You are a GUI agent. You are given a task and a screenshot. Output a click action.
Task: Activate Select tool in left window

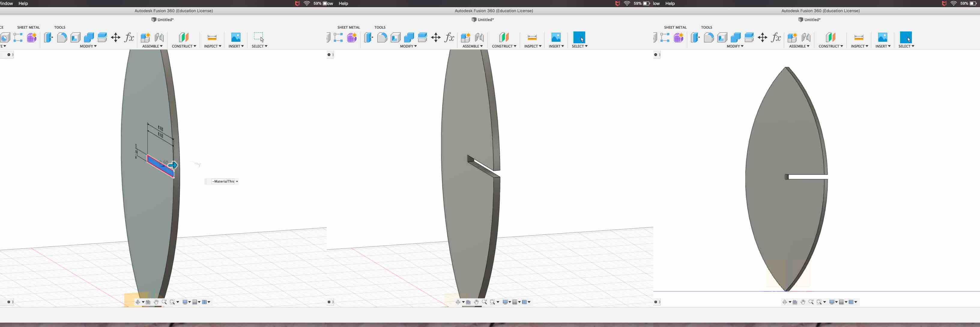pyautogui.click(x=259, y=37)
